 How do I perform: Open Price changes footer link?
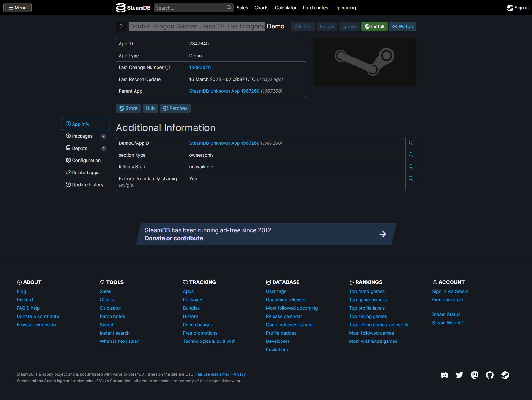[x=198, y=325]
